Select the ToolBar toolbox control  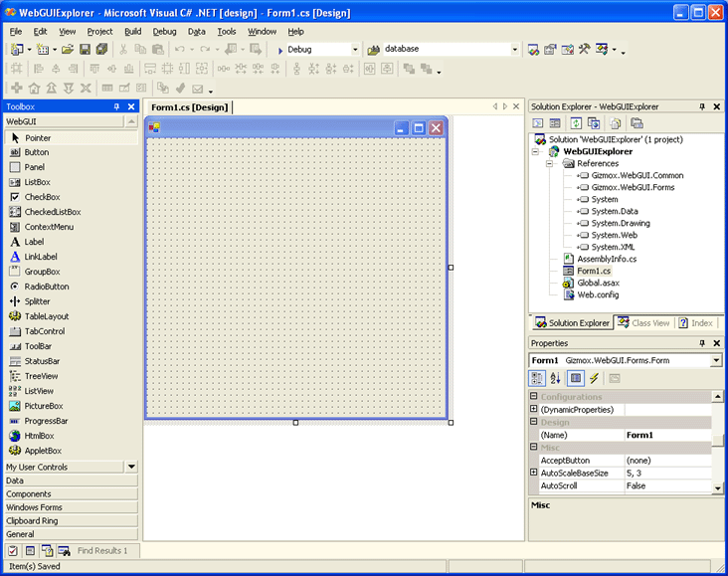pyautogui.click(x=71, y=346)
